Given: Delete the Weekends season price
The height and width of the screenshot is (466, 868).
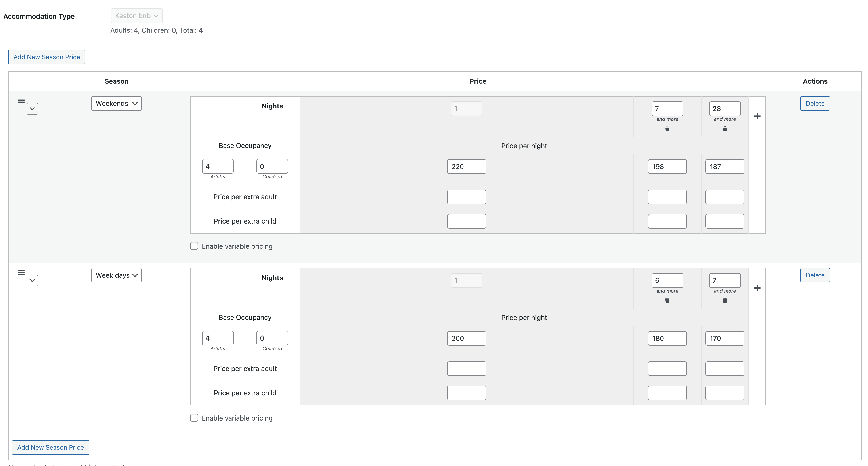Looking at the screenshot, I should click(815, 103).
